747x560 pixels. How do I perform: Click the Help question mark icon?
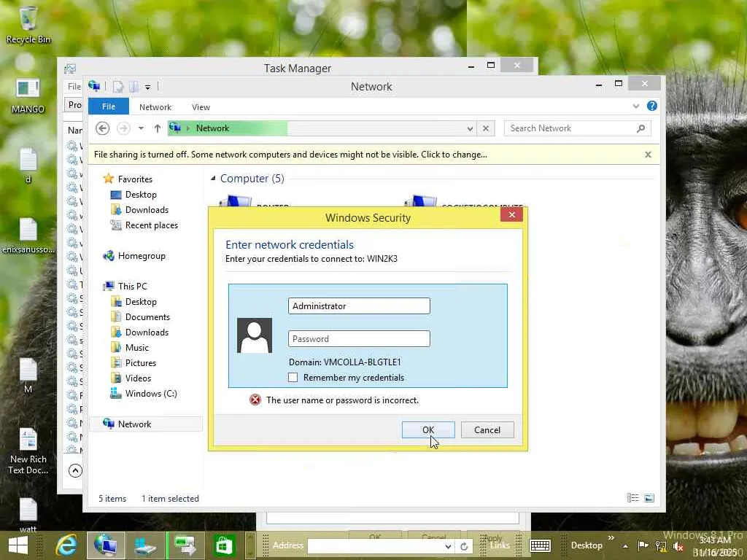(651, 106)
